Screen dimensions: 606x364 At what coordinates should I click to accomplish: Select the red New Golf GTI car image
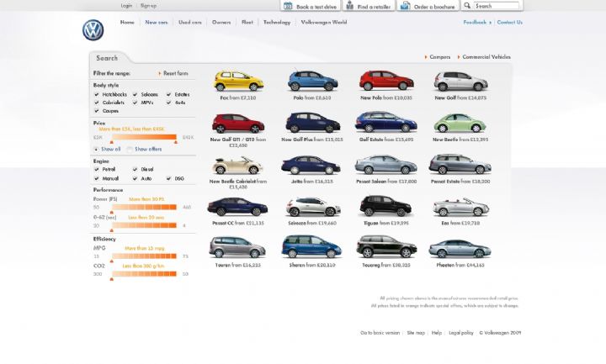tap(238, 123)
